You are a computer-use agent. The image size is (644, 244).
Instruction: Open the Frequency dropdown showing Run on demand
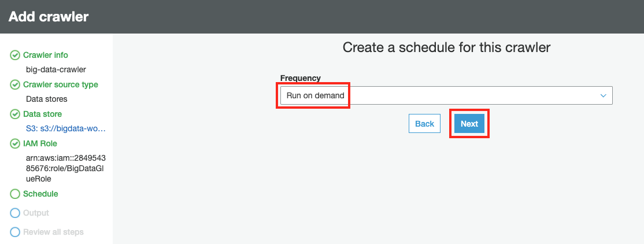click(445, 95)
